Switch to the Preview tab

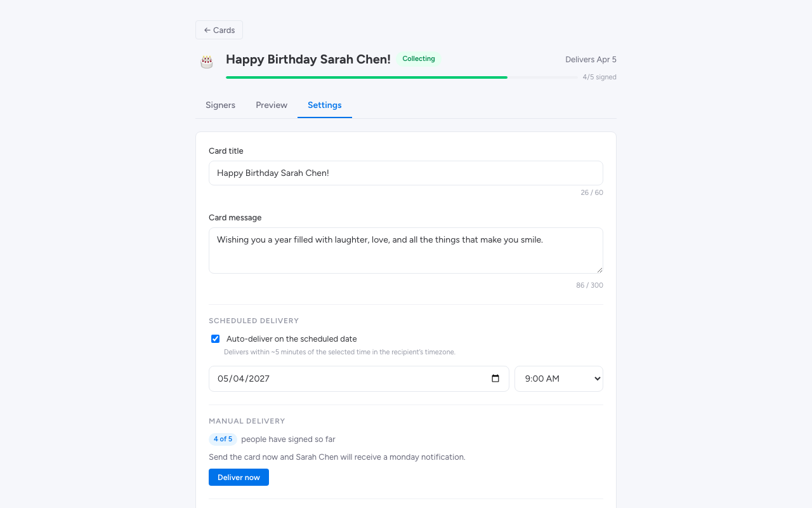pyautogui.click(x=272, y=105)
